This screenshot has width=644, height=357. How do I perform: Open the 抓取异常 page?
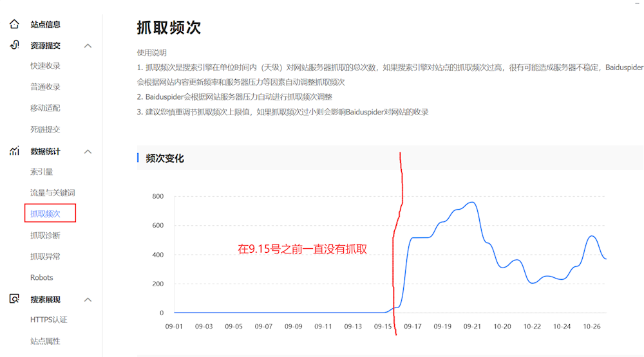click(45, 257)
